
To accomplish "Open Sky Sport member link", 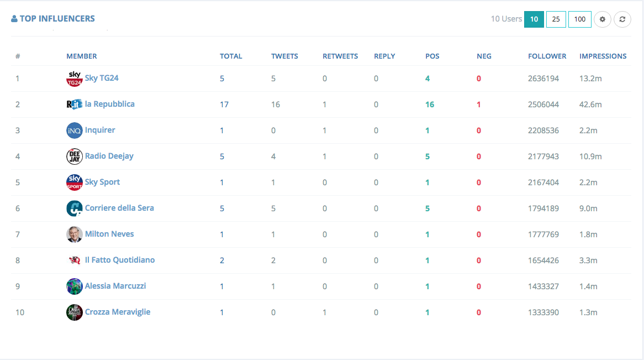I will [102, 182].
